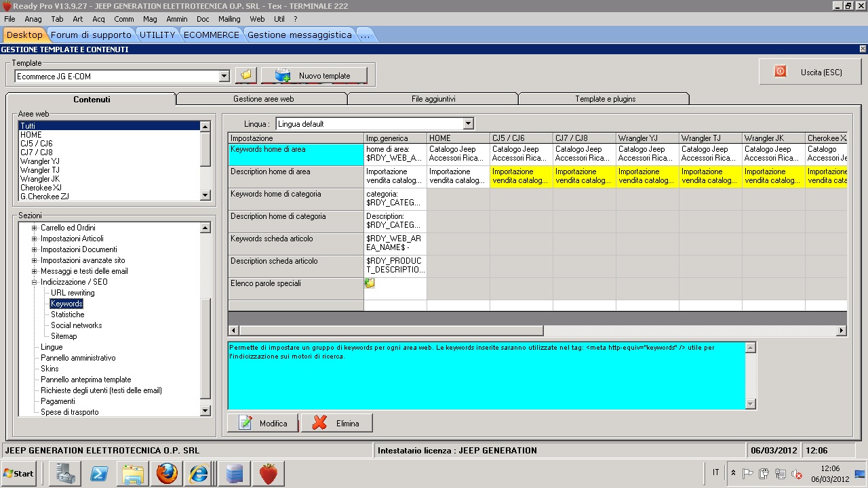Collapse the Indicizzazione / SEO tree node

coord(34,282)
